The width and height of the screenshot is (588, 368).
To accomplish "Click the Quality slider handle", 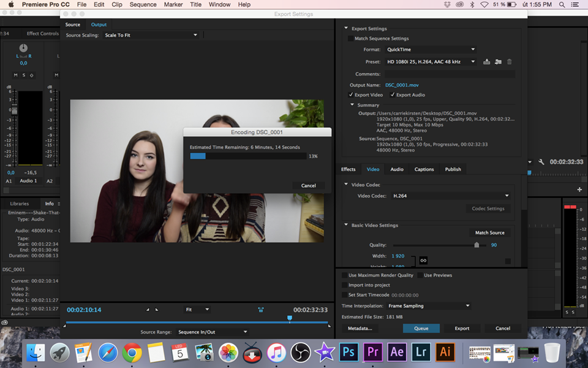I will [x=477, y=245].
